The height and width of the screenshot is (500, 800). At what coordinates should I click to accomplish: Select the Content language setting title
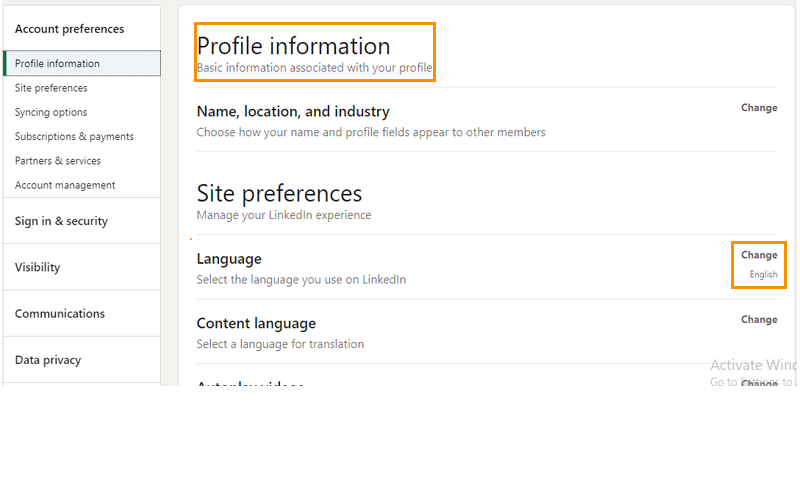click(x=256, y=324)
